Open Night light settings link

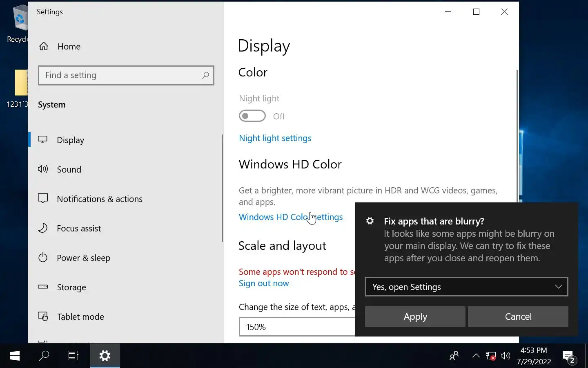click(x=275, y=138)
